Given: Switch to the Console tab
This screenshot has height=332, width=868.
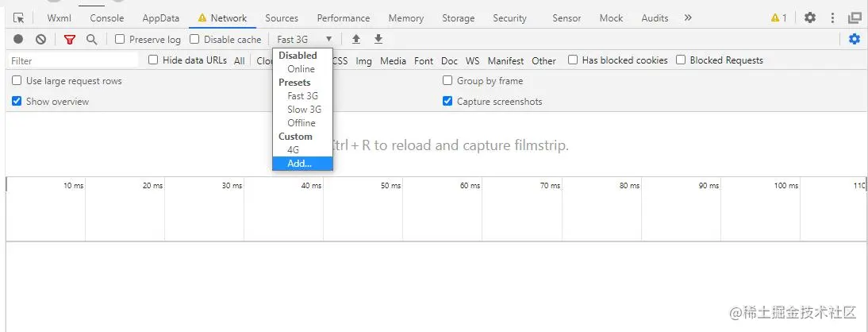Looking at the screenshot, I should [x=106, y=17].
